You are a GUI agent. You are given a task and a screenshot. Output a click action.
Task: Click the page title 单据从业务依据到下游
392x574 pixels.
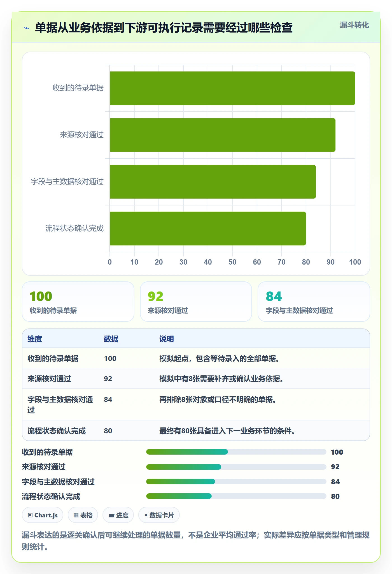[x=164, y=28]
